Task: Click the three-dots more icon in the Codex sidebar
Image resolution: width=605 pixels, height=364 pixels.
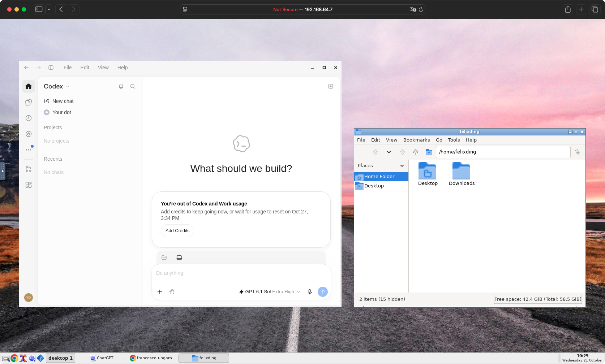Action: point(29,149)
